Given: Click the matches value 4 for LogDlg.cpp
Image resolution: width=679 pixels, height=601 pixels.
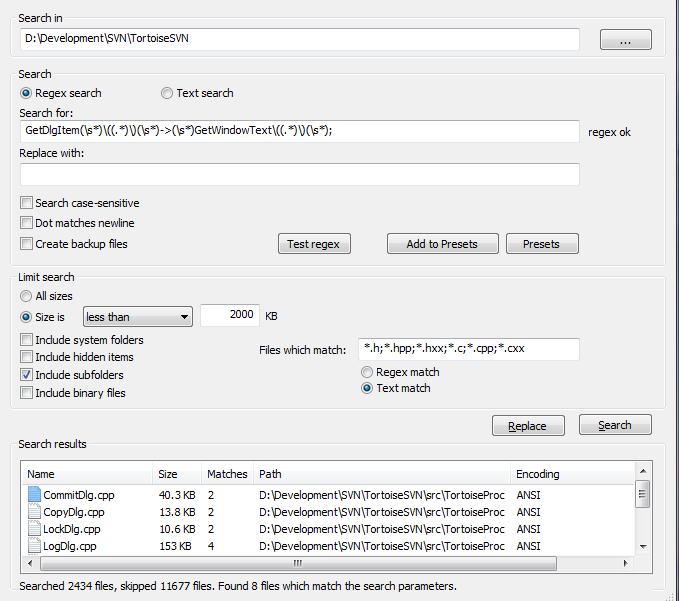Looking at the screenshot, I should [211, 546].
